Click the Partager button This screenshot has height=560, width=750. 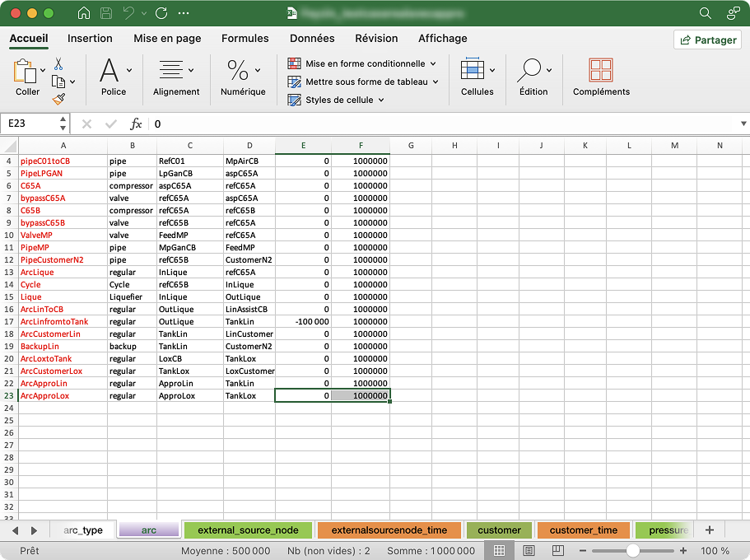pyautogui.click(x=708, y=40)
